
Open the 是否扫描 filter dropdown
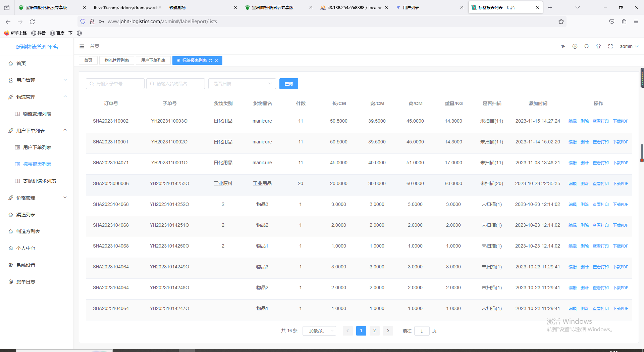point(242,84)
